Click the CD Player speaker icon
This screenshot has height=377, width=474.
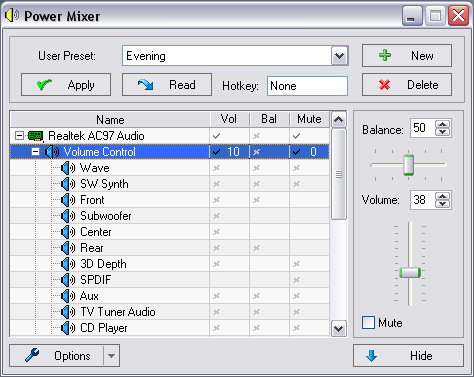coord(68,328)
